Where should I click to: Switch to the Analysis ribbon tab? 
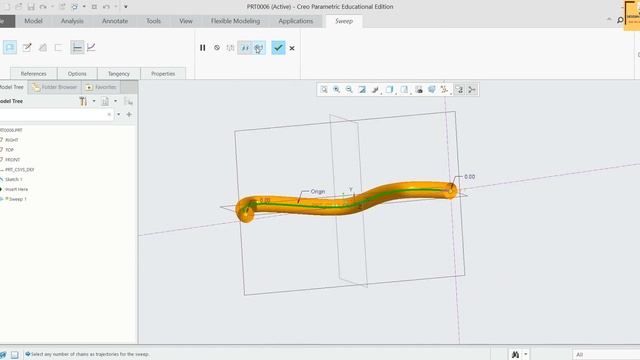(x=72, y=21)
